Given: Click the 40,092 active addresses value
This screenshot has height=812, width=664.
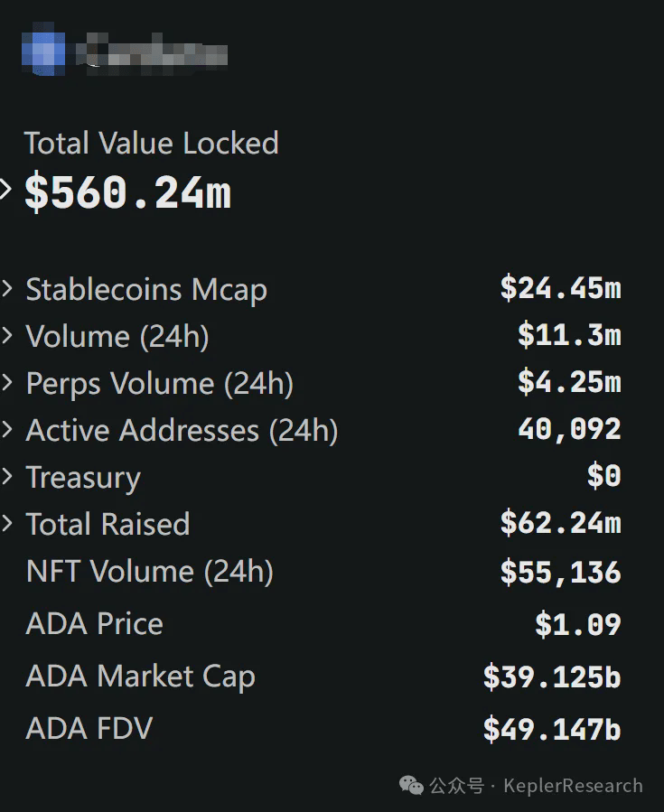Looking at the screenshot, I should point(569,430).
